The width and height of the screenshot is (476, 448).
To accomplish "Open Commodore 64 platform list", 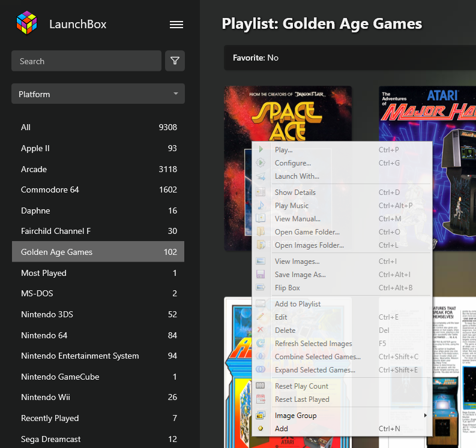I will 98,190.
